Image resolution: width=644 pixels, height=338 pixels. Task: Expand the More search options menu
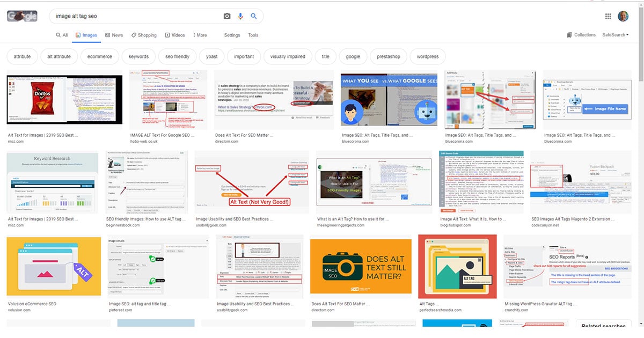click(199, 35)
